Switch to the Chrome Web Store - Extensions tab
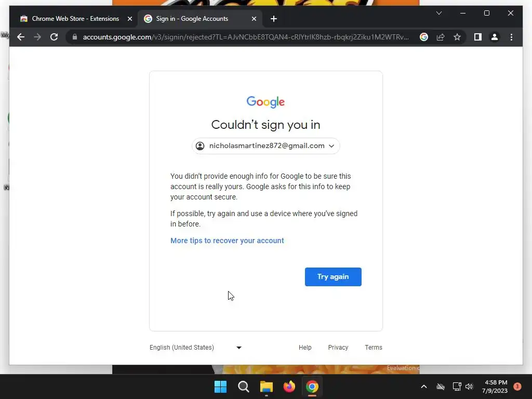This screenshot has height=399, width=532. (x=75, y=19)
